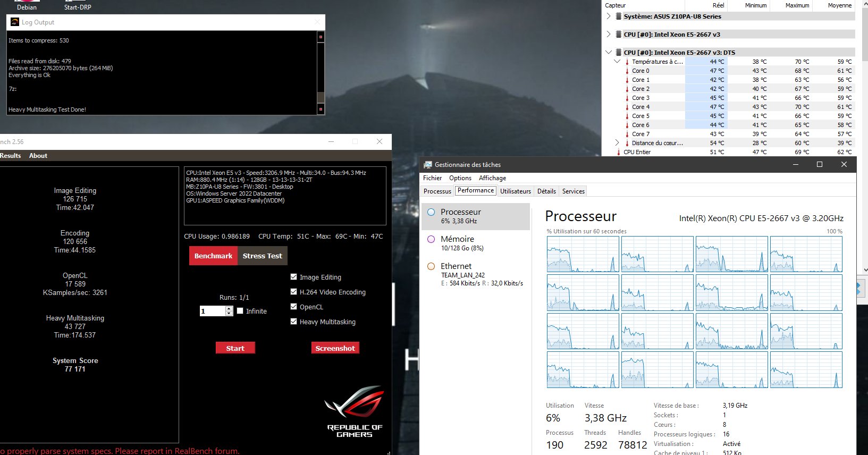Click the Core 0 thermometer icon
The width and height of the screenshot is (868, 455).
(627, 71)
